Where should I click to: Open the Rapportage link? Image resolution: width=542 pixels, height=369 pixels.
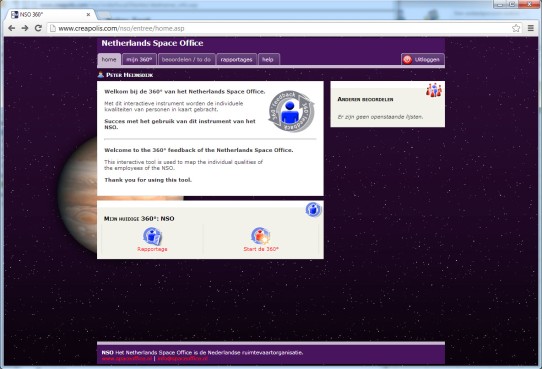152,249
